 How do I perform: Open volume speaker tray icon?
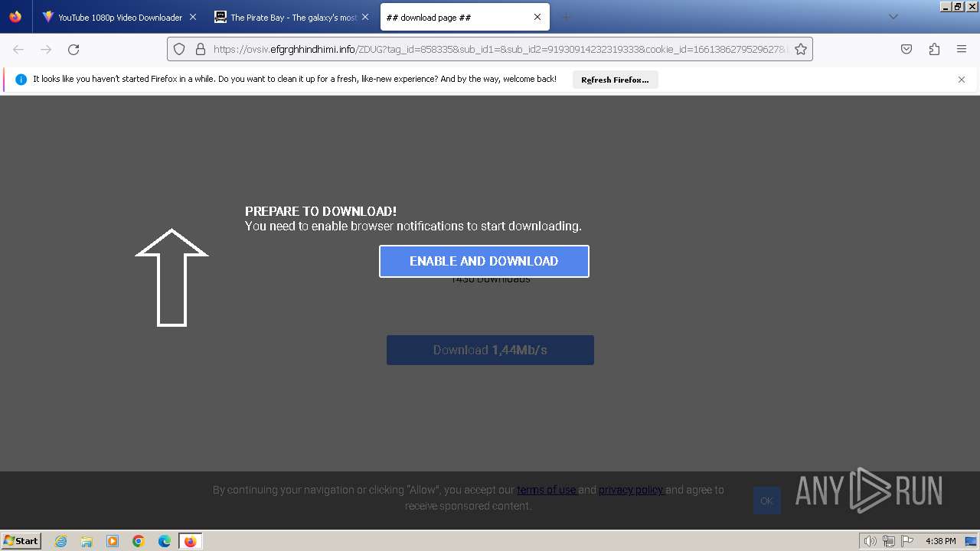click(x=871, y=541)
